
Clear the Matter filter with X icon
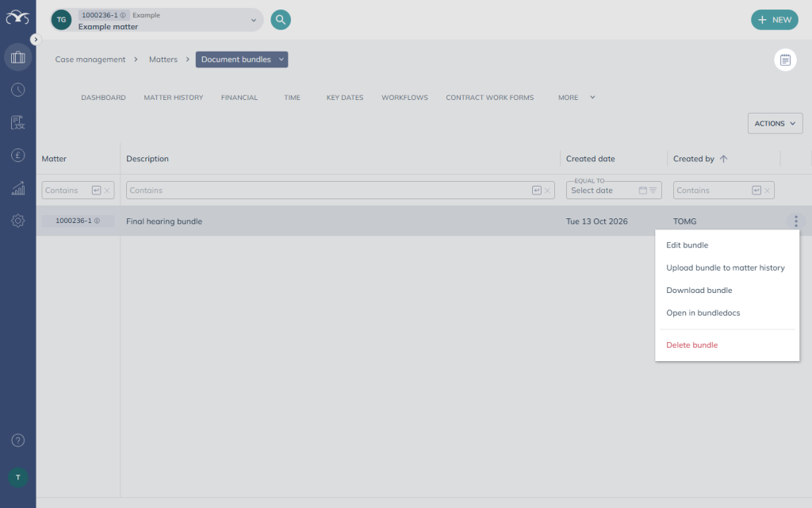(x=107, y=190)
